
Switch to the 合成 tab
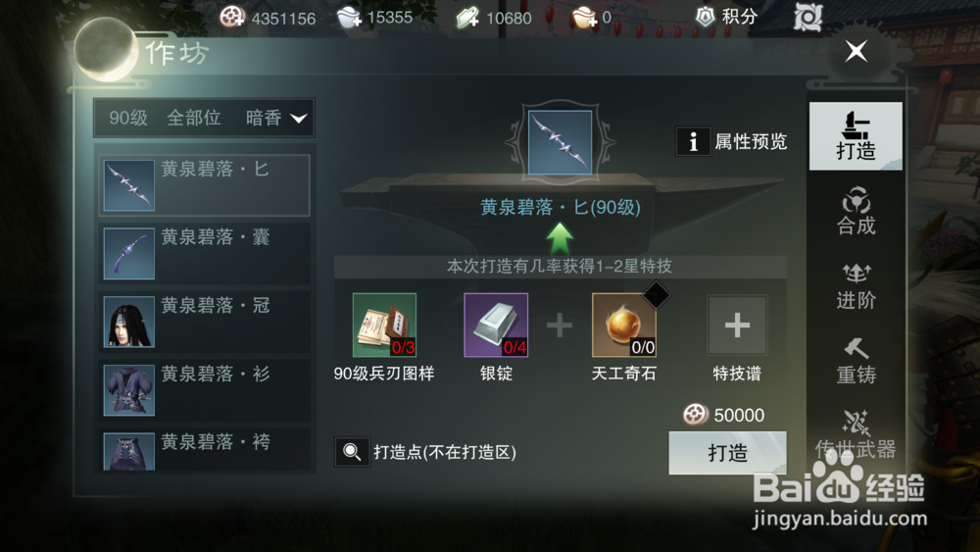[x=856, y=211]
